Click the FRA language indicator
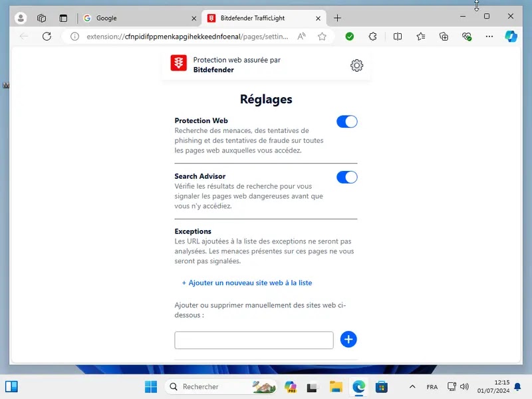This screenshot has width=532, height=399. [x=432, y=387]
